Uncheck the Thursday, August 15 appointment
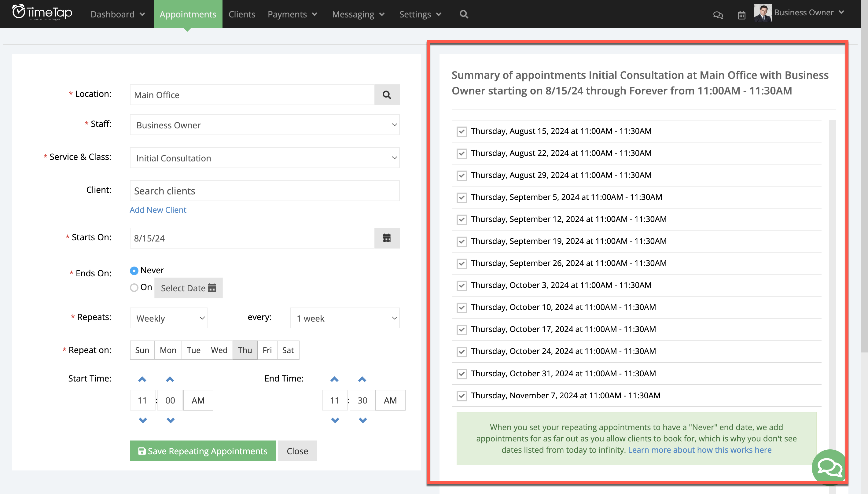868x494 pixels. pyautogui.click(x=461, y=131)
